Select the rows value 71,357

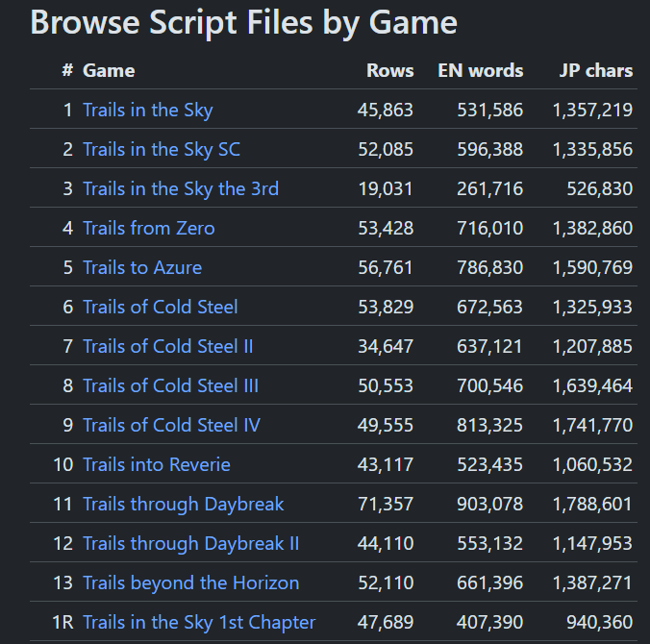[x=386, y=505]
